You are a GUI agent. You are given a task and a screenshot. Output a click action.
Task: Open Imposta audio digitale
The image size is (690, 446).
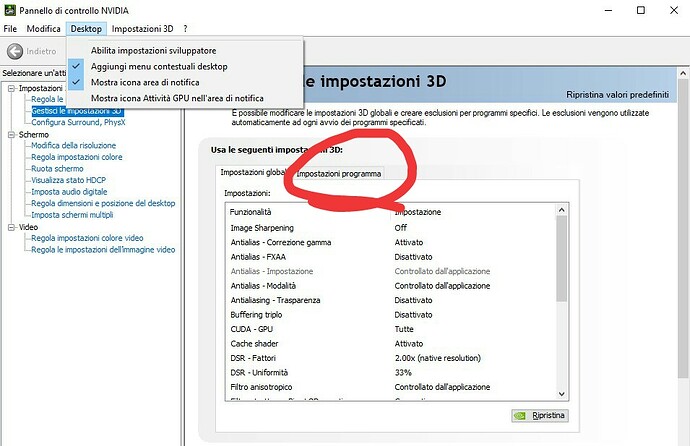pos(69,192)
